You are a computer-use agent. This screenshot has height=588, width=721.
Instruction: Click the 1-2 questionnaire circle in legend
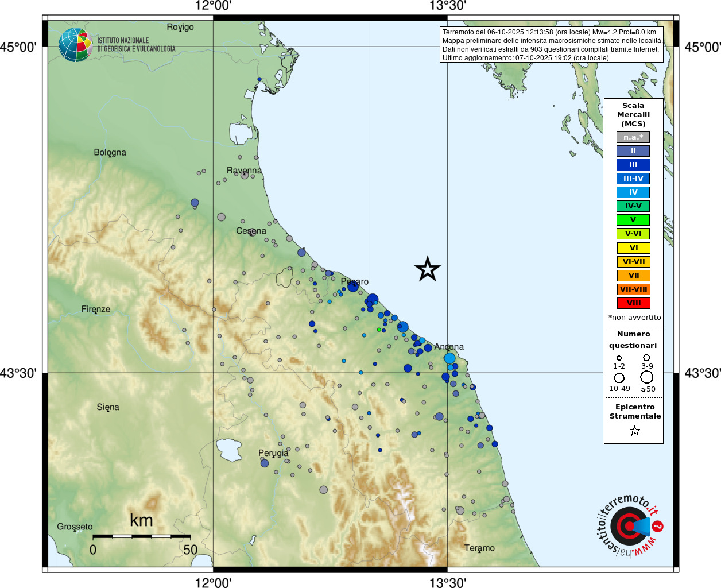coord(619,358)
